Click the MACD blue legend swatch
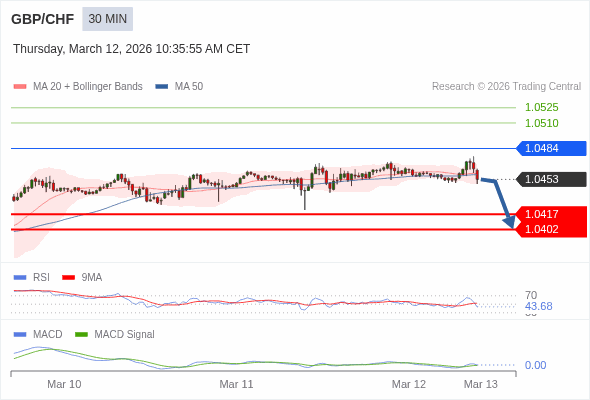This screenshot has height=400, width=590. [x=20, y=335]
